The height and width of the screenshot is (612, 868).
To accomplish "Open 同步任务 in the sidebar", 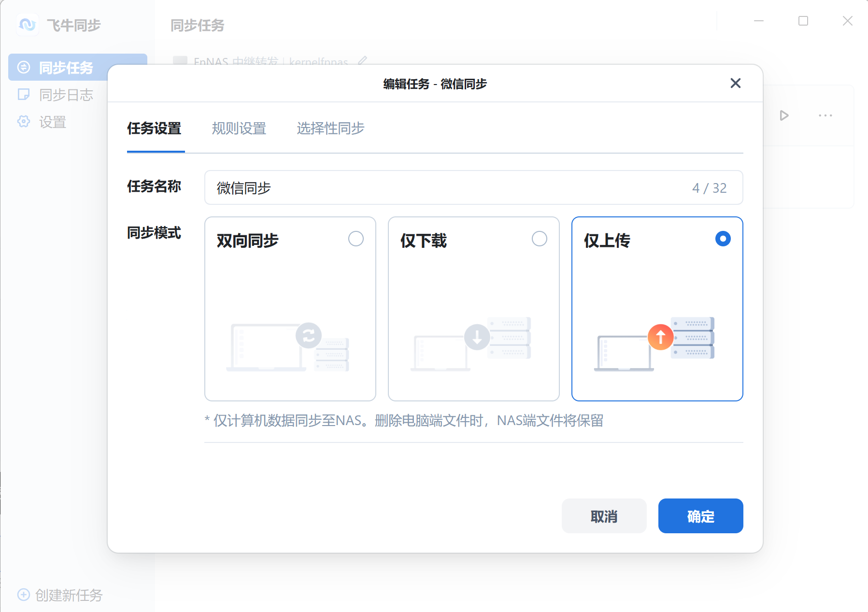I will (x=77, y=67).
